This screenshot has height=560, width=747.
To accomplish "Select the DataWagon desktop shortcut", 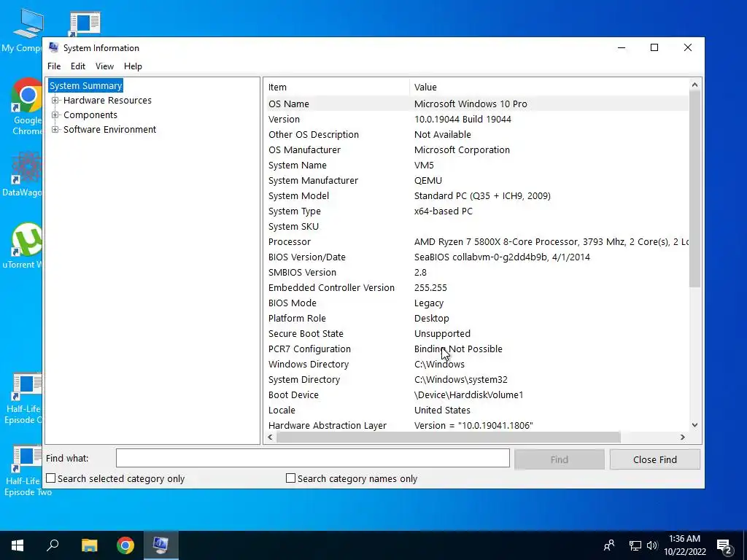I will pyautogui.click(x=23, y=174).
